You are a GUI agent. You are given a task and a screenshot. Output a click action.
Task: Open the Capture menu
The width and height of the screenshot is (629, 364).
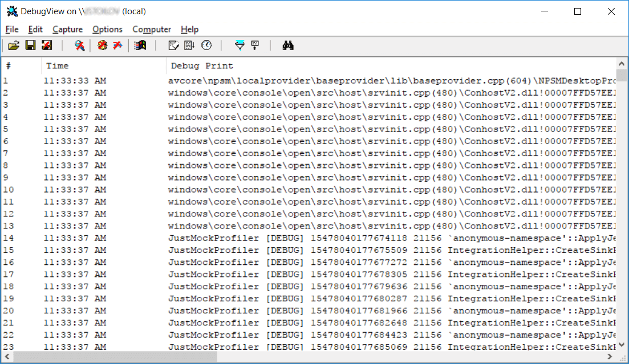67,29
